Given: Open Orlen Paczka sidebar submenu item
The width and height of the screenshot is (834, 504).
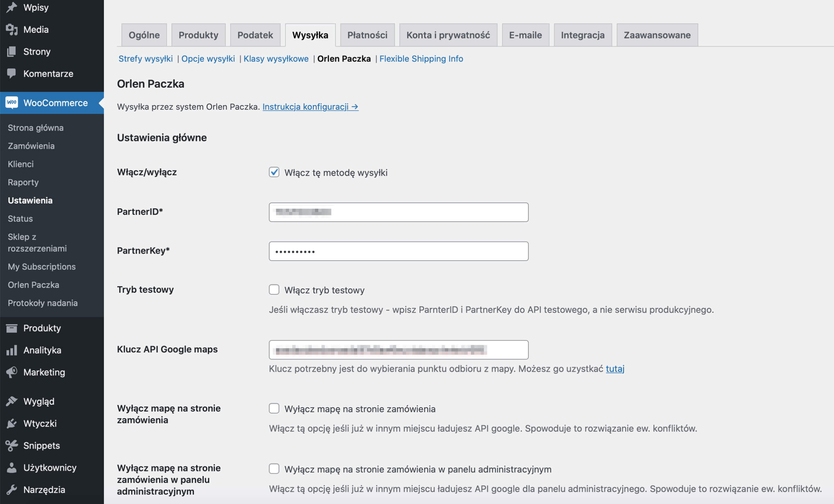Looking at the screenshot, I should 34,285.
